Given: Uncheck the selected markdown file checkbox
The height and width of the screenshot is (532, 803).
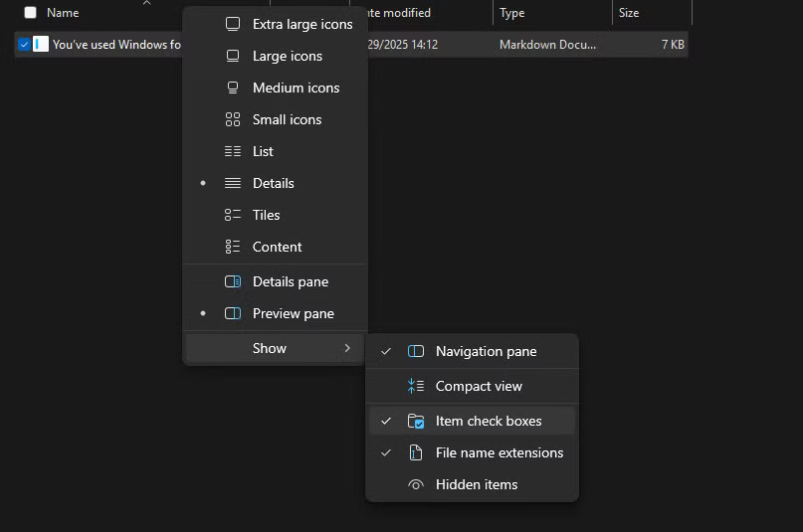Looking at the screenshot, I should coord(24,45).
